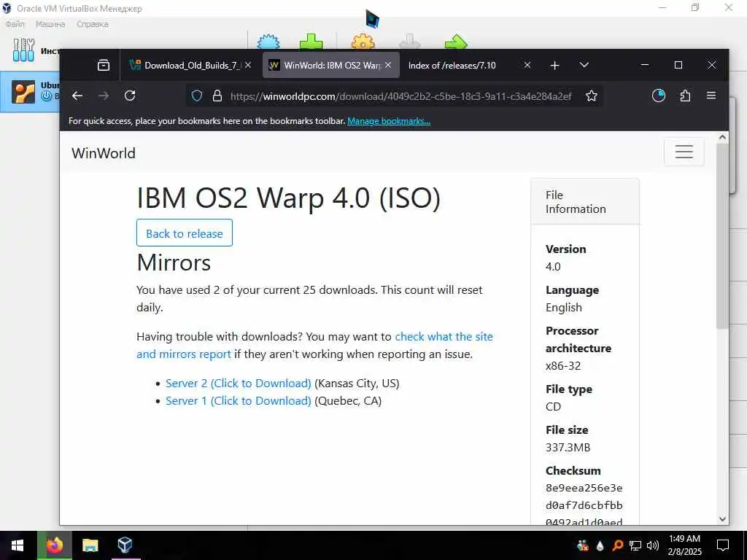Image resolution: width=747 pixels, height=560 pixels.
Task: Click the network tray icon
Action: (635, 545)
